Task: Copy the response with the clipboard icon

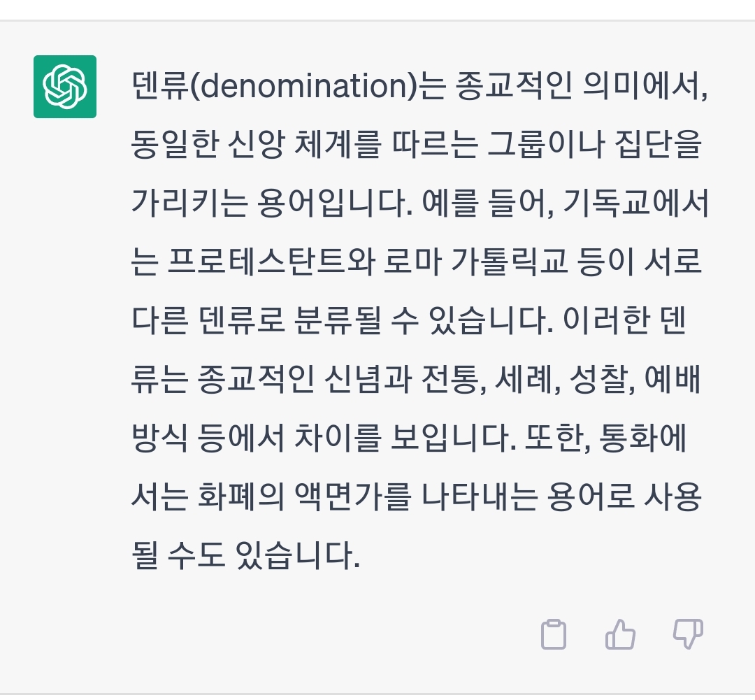Action: pos(553,634)
